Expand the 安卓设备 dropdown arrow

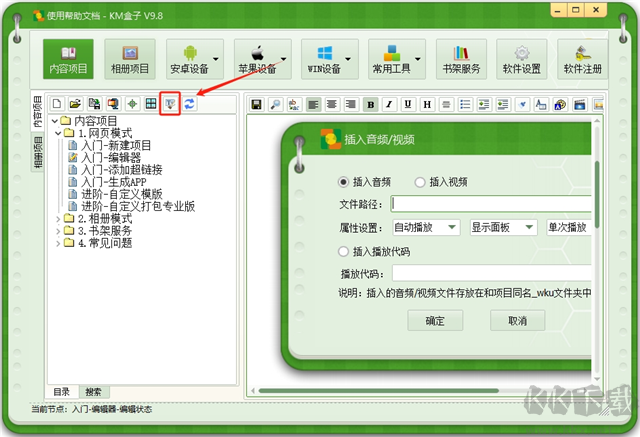[x=216, y=59]
